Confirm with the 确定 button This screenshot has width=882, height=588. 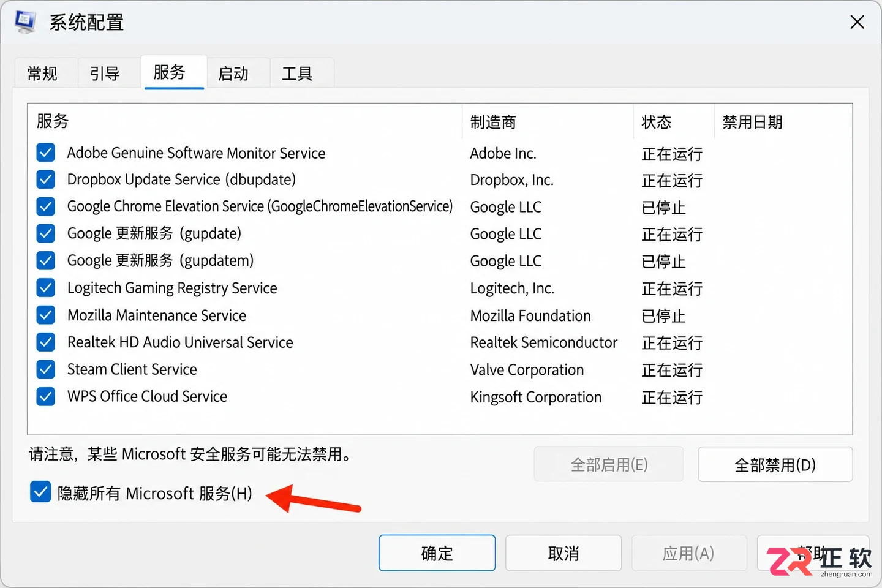(437, 553)
